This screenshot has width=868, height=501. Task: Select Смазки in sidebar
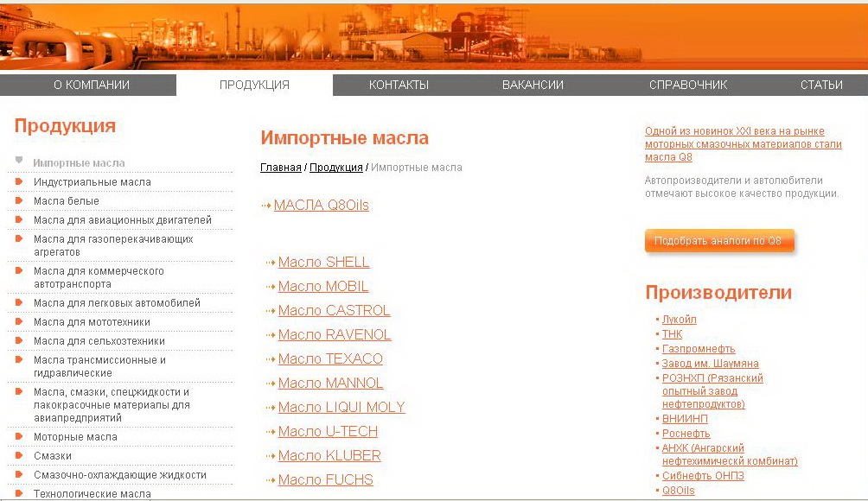pos(53,456)
